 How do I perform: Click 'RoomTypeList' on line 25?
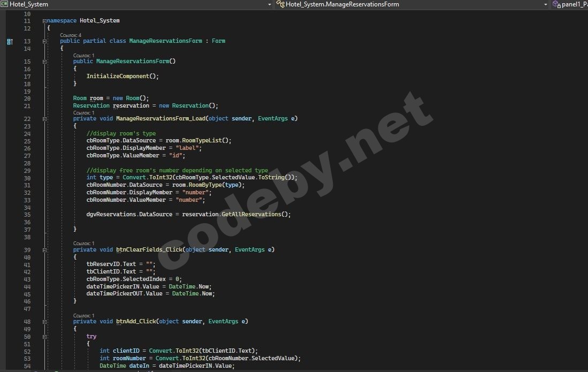(202, 140)
